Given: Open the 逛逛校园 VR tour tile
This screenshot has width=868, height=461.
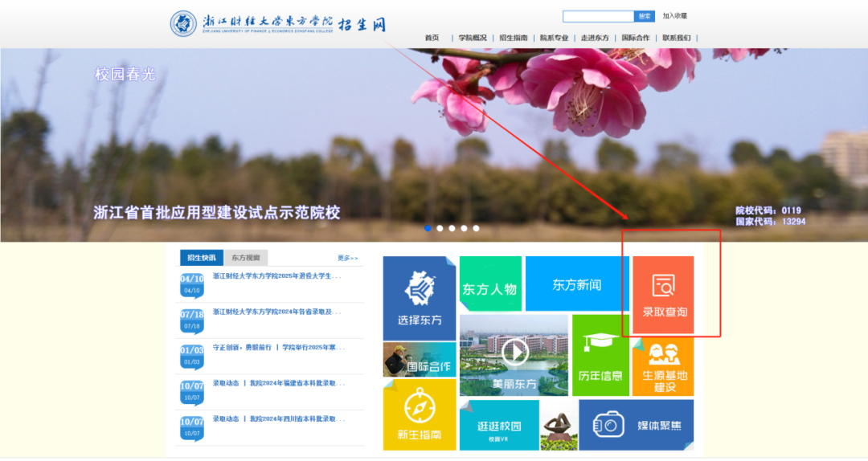Looking at the screenshot, I should [x=499, y=425].
